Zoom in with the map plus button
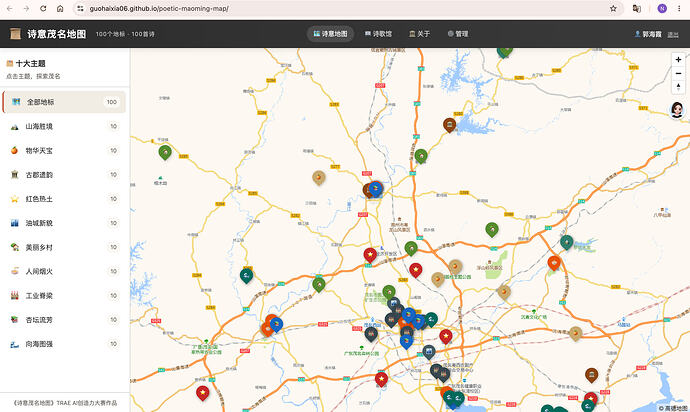Viewport: 690px width, 412px height. (x=678, y=59)
